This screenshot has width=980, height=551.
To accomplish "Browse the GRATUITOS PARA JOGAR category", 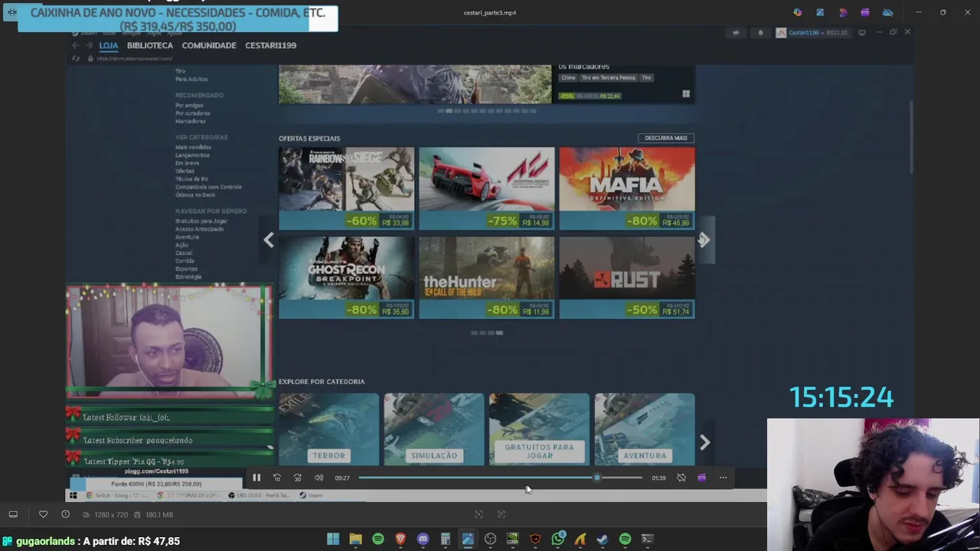I will tap(539, 429).
